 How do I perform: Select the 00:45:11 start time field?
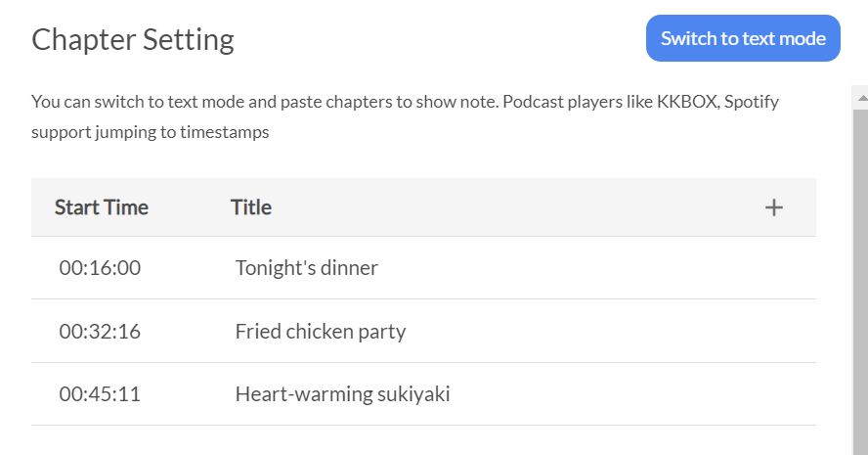100,394
